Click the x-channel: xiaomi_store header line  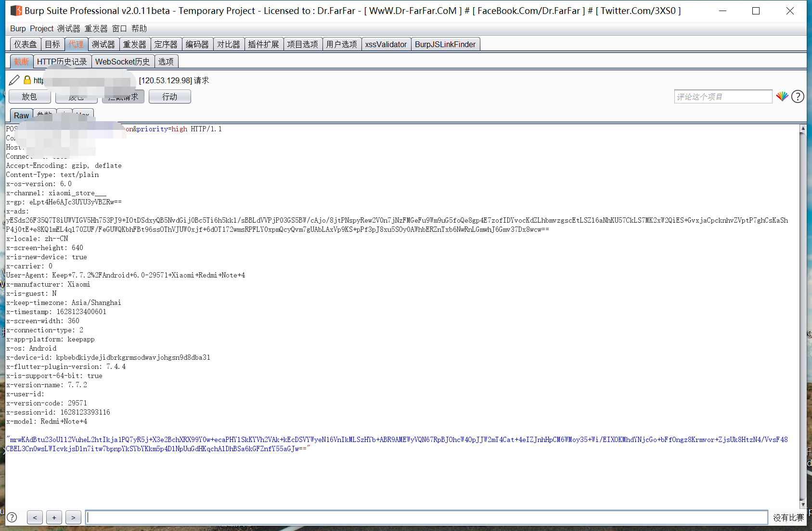tap(56, 193)
